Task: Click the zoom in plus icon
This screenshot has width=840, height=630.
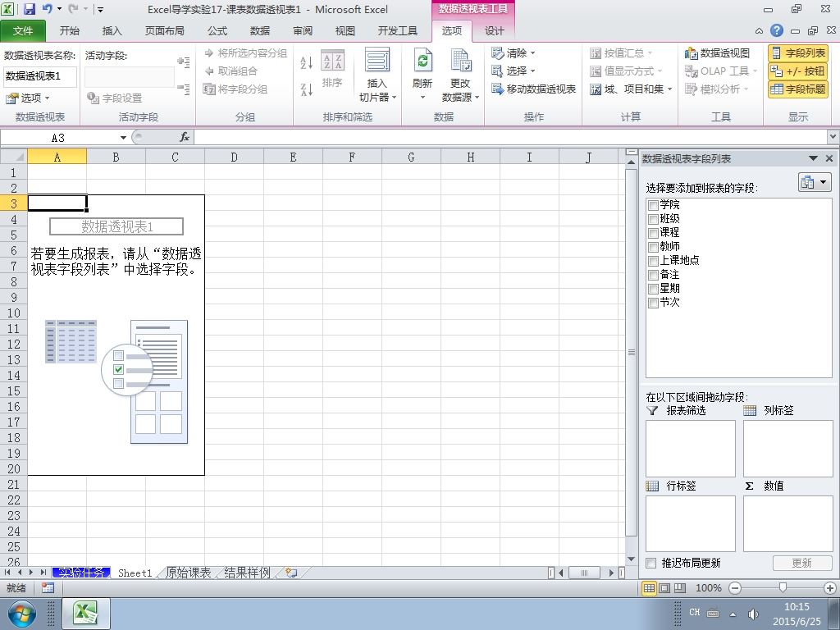Action: 830,588
